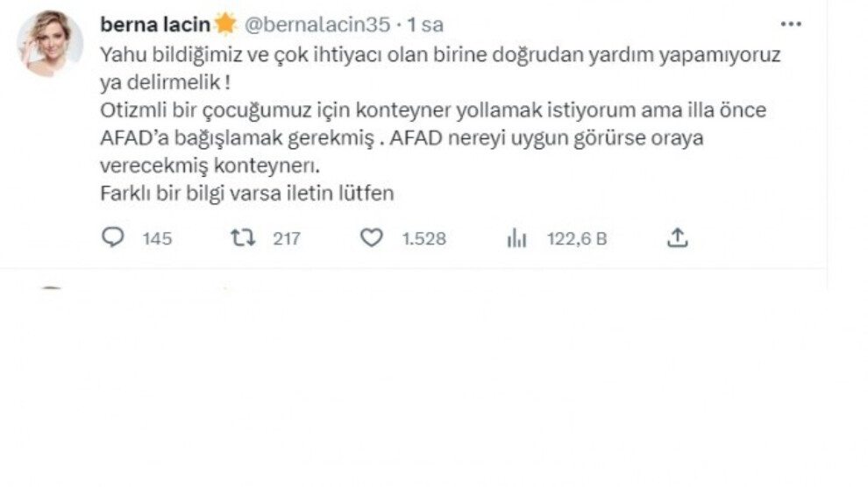Click the view count 122,6 B

[x=577, y=238]
